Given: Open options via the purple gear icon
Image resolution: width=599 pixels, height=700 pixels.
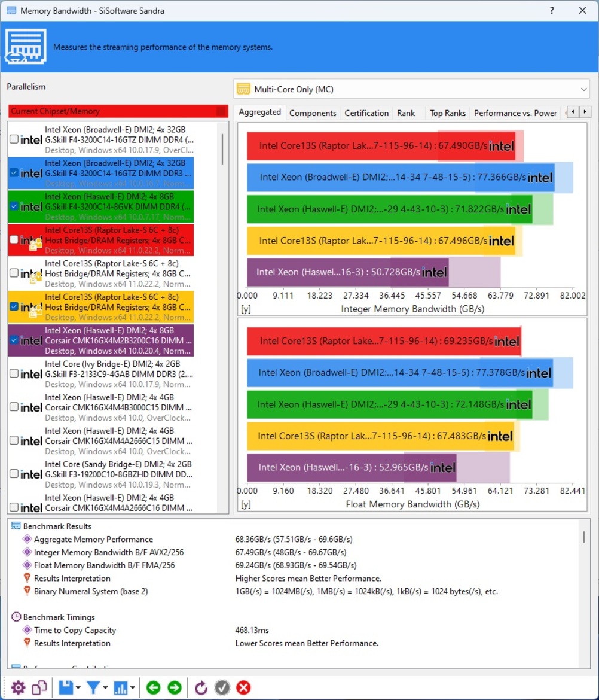Looking at the screenshot, I should pyautogui.click(x=18, y=687).
